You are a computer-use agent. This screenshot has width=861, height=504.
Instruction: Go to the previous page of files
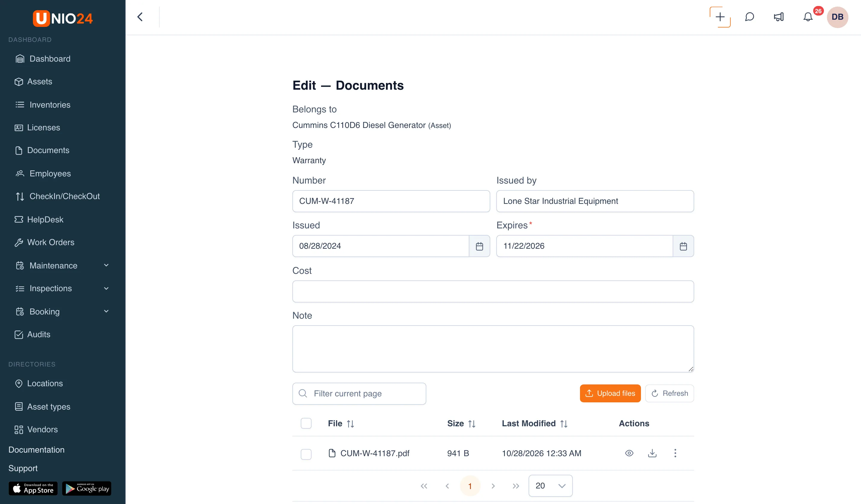point(447,486)
